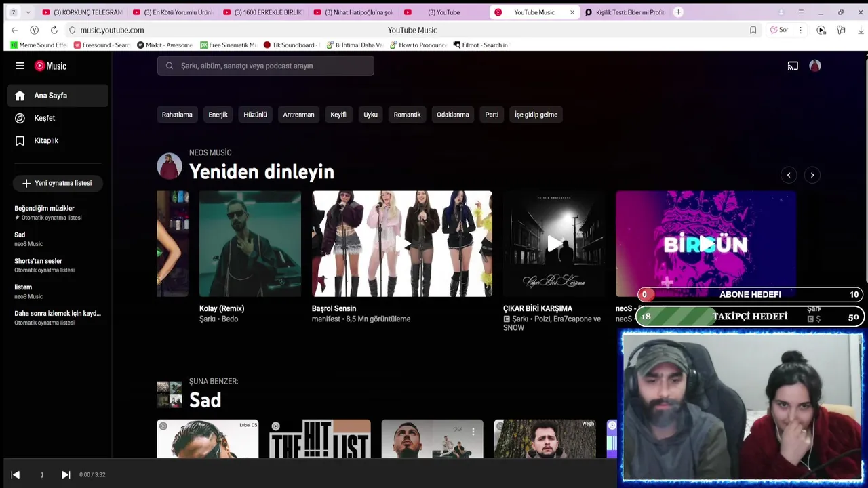Image resolution: width=868 pixels, height=488 pixels.
Task: Create a new playlist with Yeni oynatma listesi
Action: [57, 183]
